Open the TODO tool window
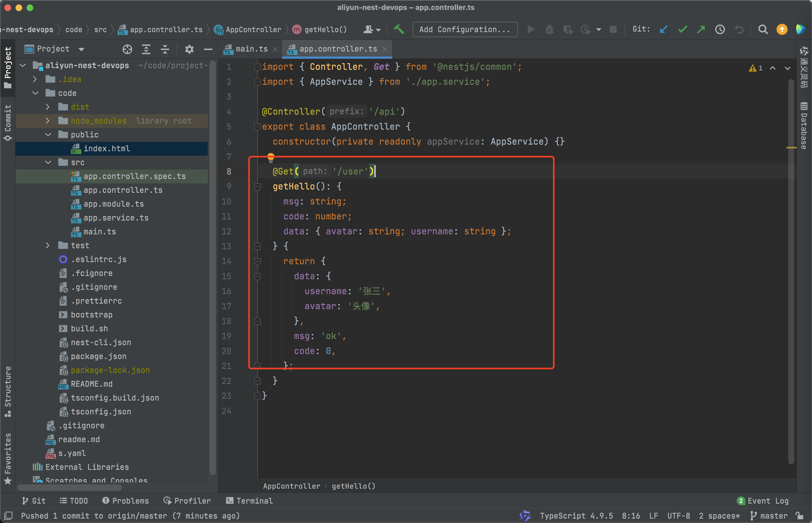The width and height of the screenshot is (812, 523). pos(74,501)
